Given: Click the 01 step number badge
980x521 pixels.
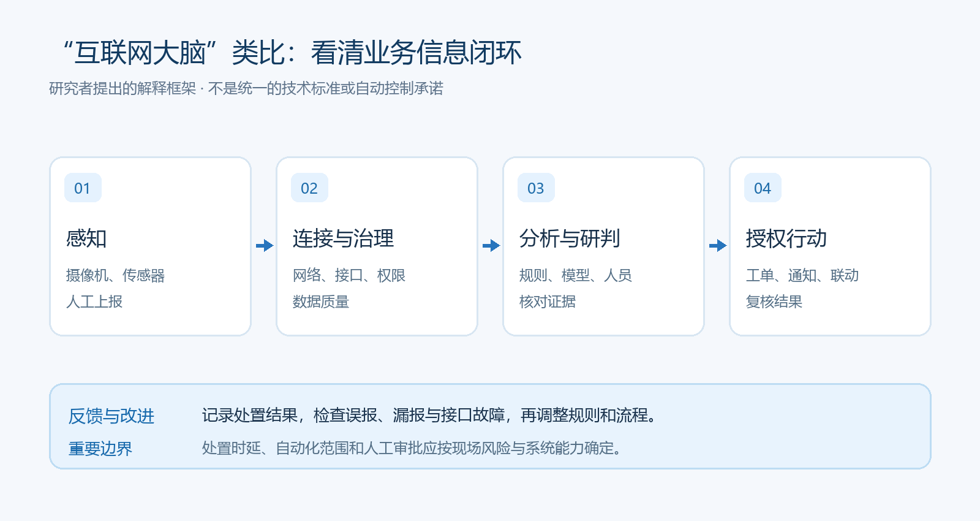Looking at the screenshot, I should point(83,188).
